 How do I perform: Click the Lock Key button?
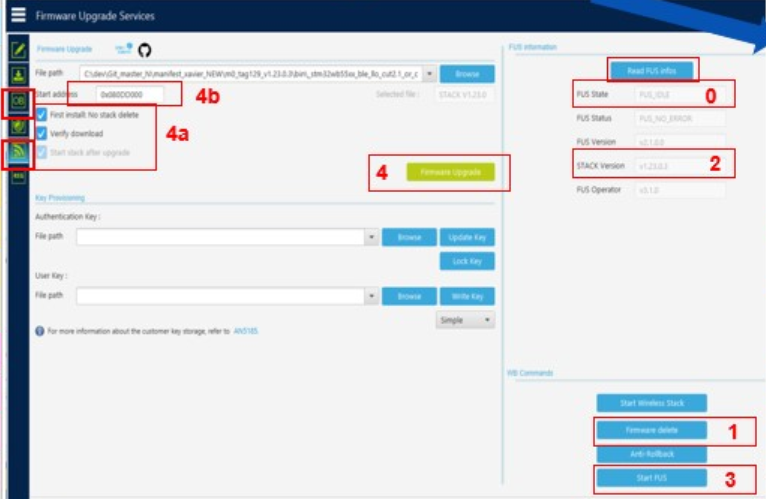pos(467,261)
